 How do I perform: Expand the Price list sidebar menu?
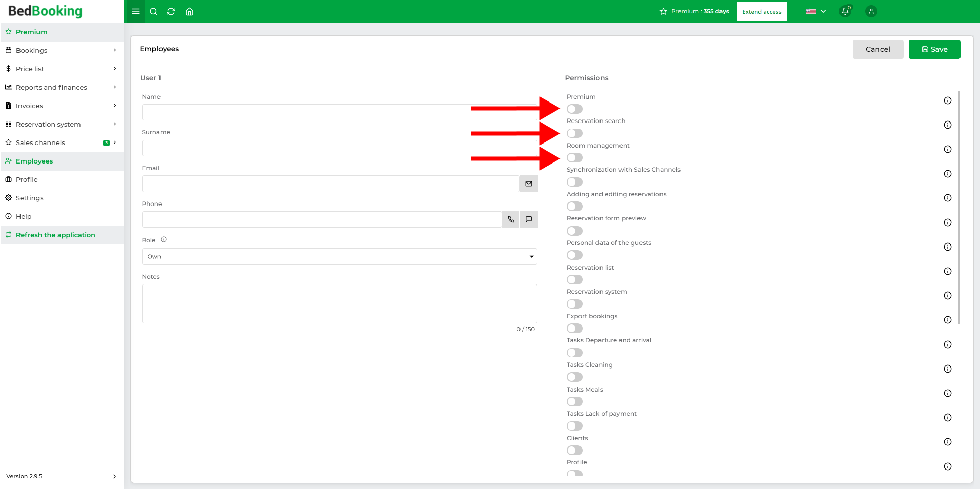coord(62,69)
